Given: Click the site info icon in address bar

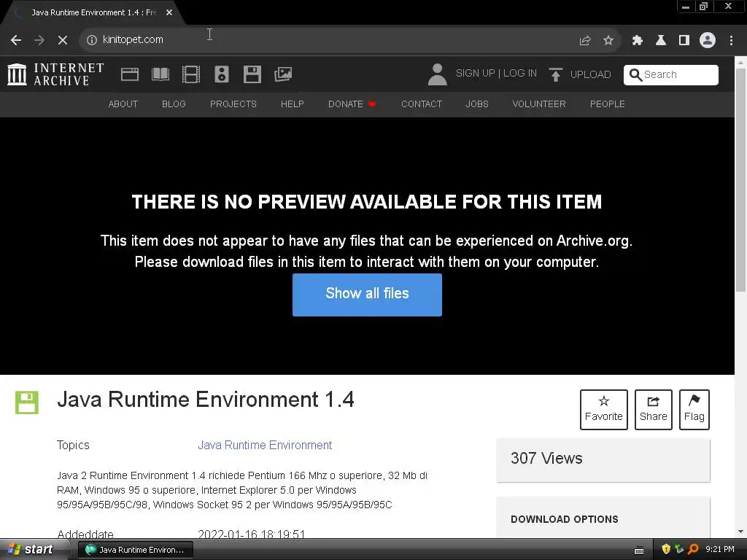Looking at the screenshot, I should coord(91,40).
